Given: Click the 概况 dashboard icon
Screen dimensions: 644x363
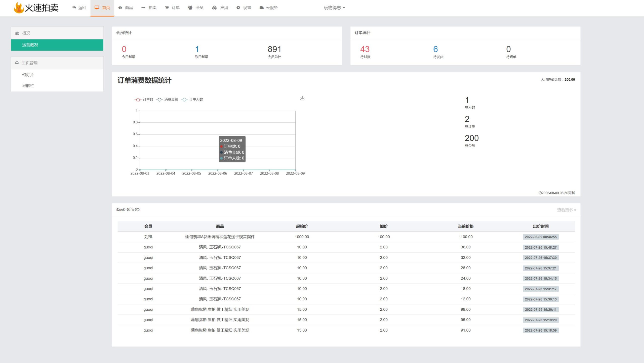Looking at the screenshot, I should [x=17, y=33].
